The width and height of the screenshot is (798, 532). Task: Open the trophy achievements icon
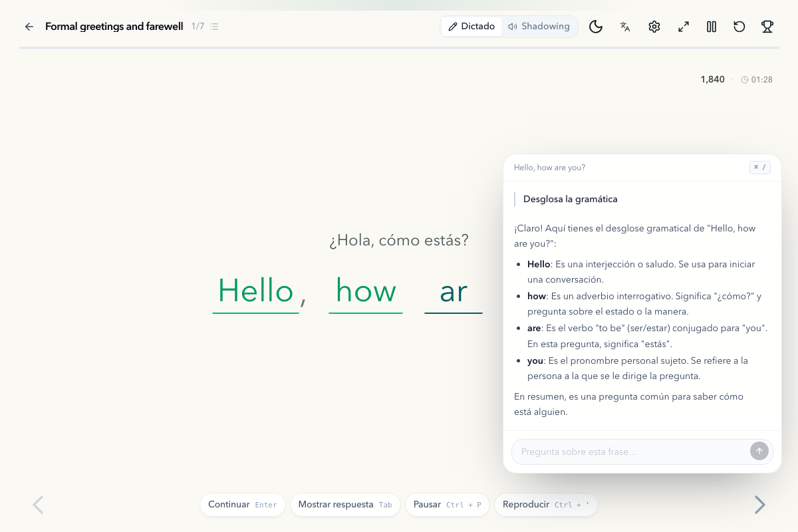point(767,27)
